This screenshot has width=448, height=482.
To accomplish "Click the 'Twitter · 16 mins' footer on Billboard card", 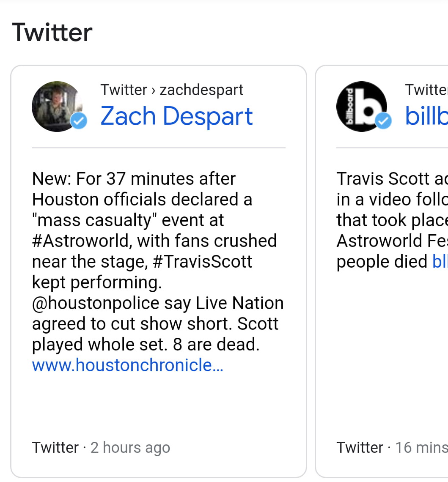I will tap(392, 447).
